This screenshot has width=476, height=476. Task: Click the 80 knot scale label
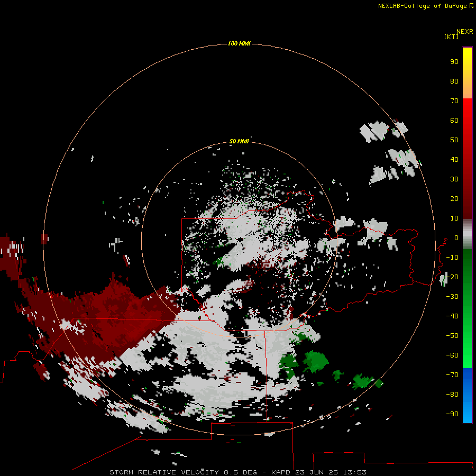[454, 81]
